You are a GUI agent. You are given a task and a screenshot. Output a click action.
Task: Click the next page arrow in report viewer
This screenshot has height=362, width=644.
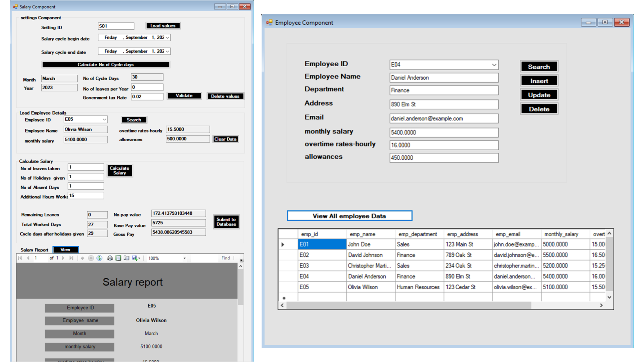pyautogui.click(x=63, y=258)
